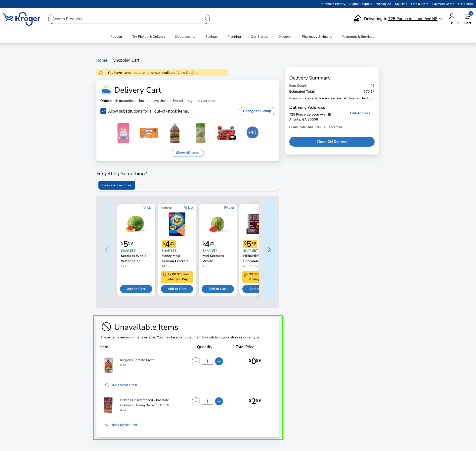
Task: Click Show All Items button
Action: pyautogui.click(x=188, y=153)
